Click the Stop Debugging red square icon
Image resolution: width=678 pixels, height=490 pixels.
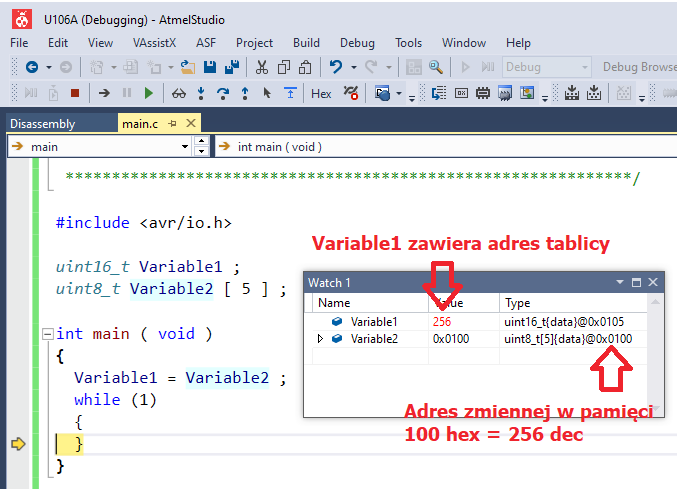75,93
